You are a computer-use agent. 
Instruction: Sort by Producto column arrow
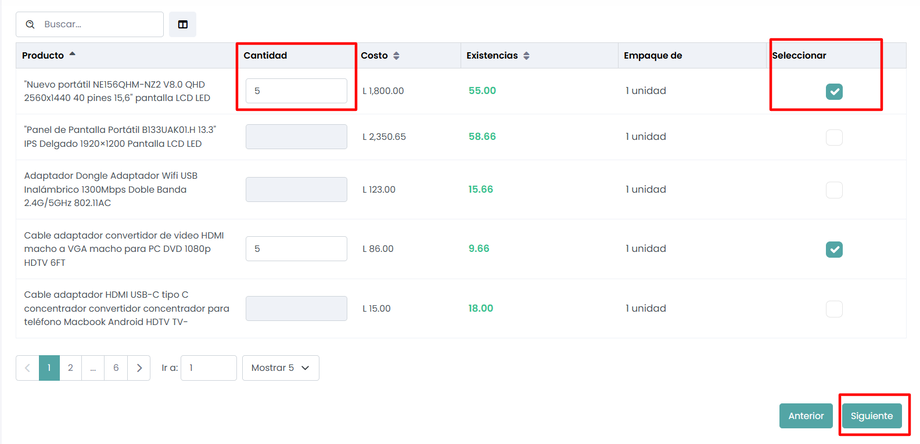[72, 55]
